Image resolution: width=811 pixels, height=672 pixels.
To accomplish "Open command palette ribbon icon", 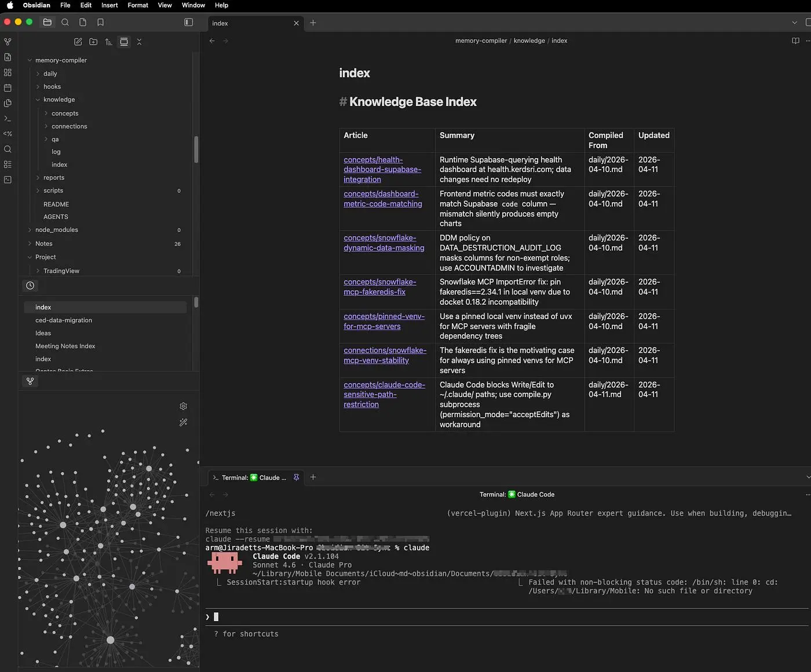I will pos(8,118).
